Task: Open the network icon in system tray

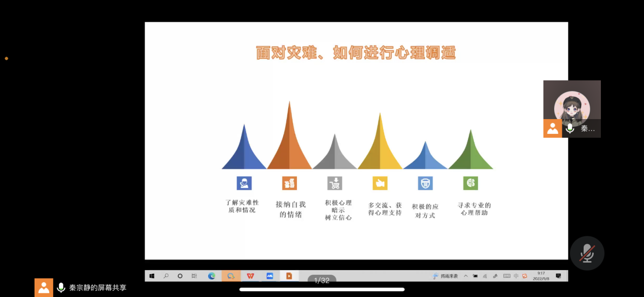Action: click(485, 276)
